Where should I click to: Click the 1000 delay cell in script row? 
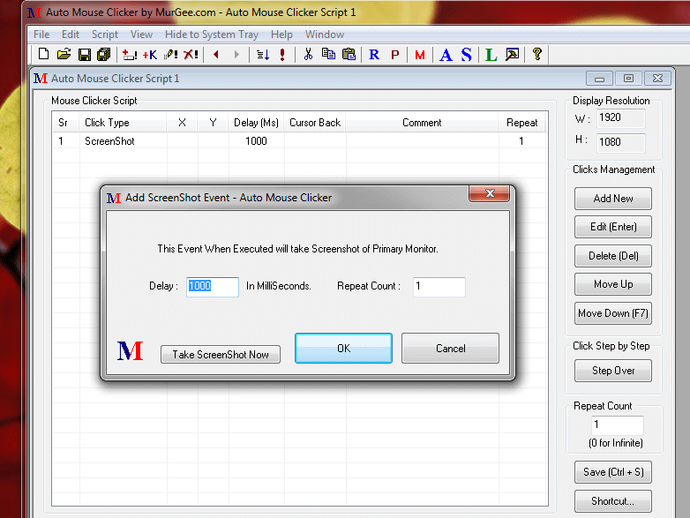(256, 141)
